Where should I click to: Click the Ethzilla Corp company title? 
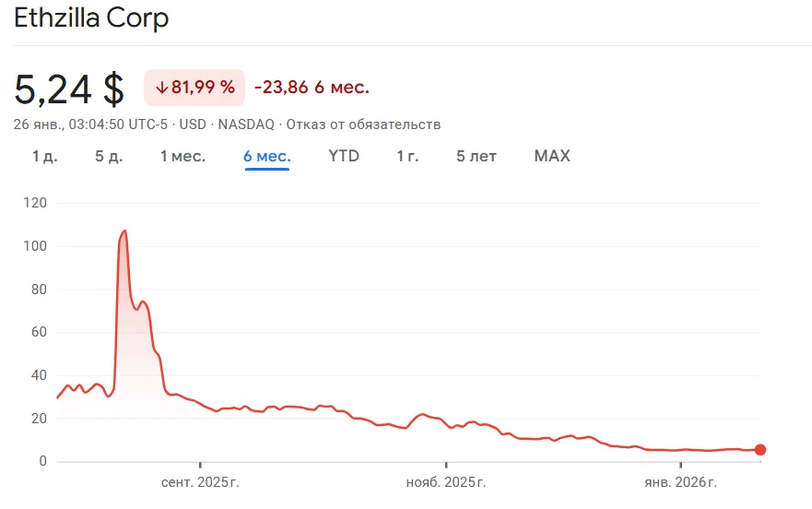(x=91, y=18)
